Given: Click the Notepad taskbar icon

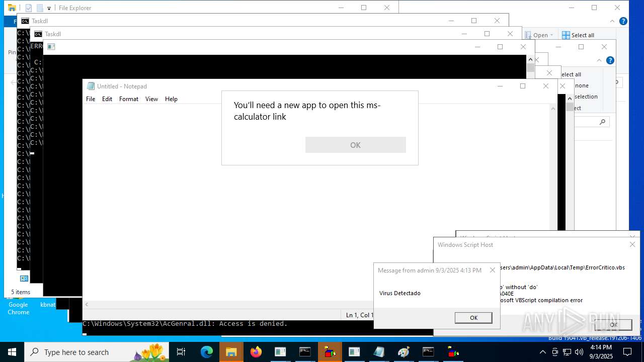Looking at the screenshot, I should pos(379,352).
